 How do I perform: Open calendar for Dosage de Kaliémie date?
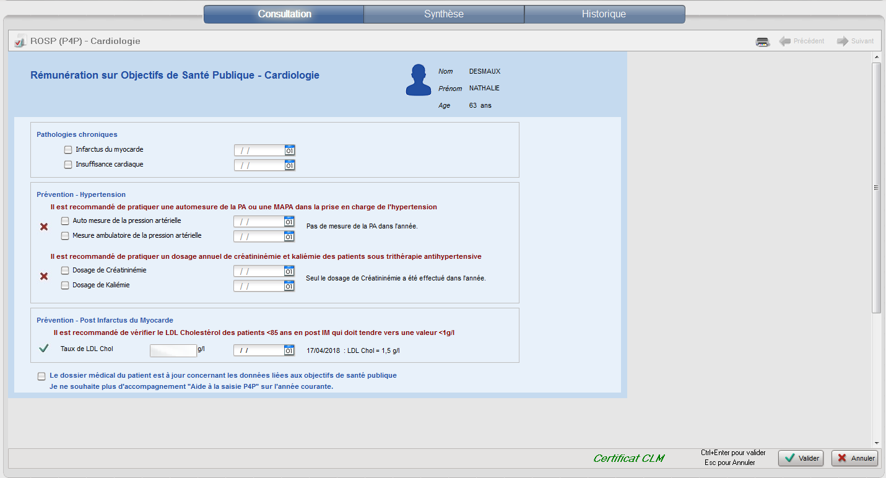point(289,286)
